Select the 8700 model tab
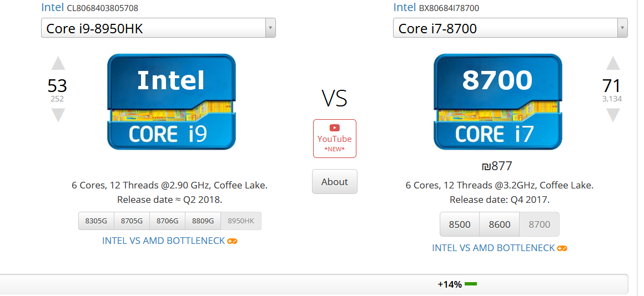Viewport: 644px width, 296px height. [539, 224]
